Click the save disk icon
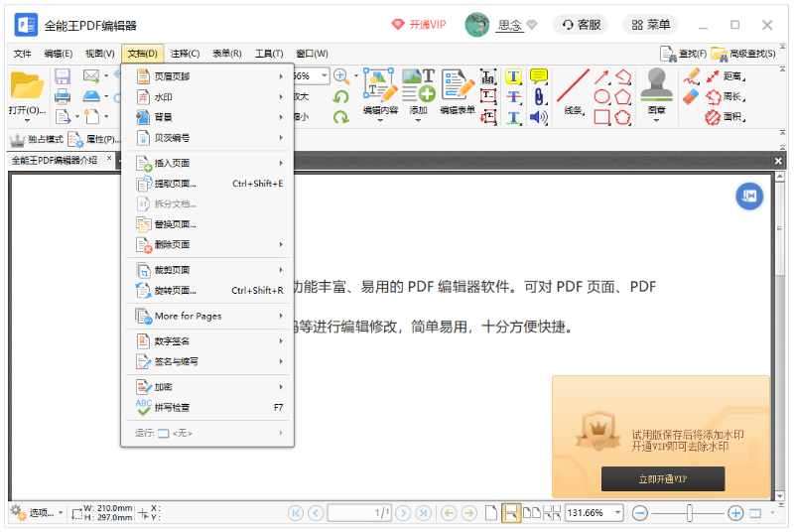This screenshot has height=532, width=794. (x=63, y=76)
